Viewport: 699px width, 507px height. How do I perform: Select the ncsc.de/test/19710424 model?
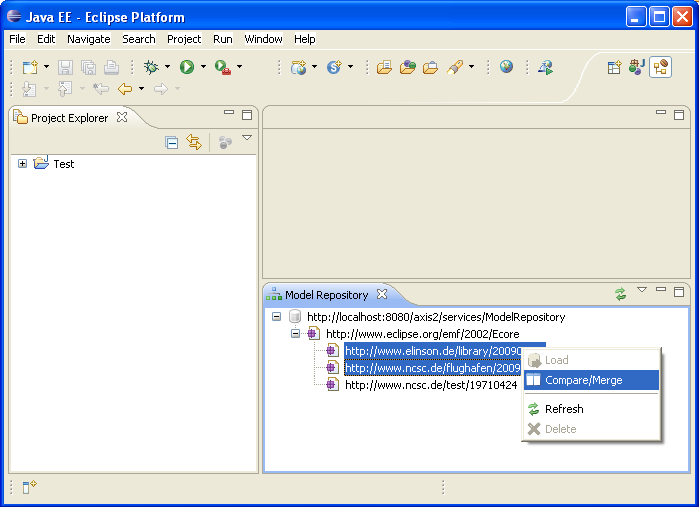point(431,385)
